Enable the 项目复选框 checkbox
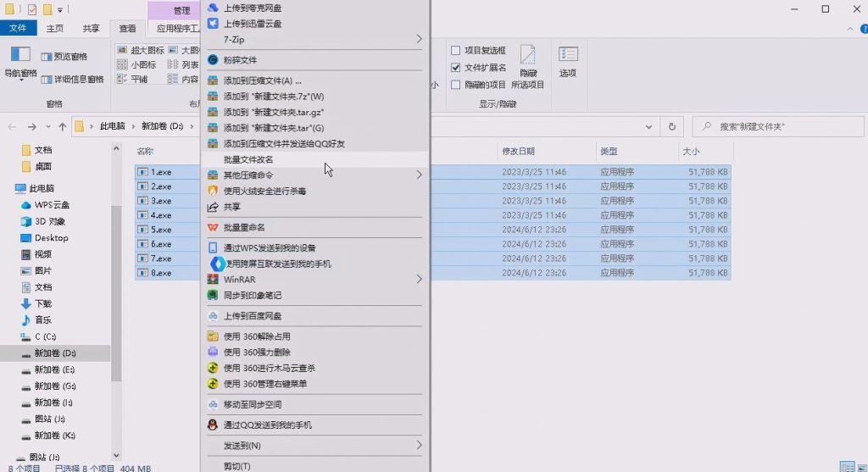 pos(456,51)
